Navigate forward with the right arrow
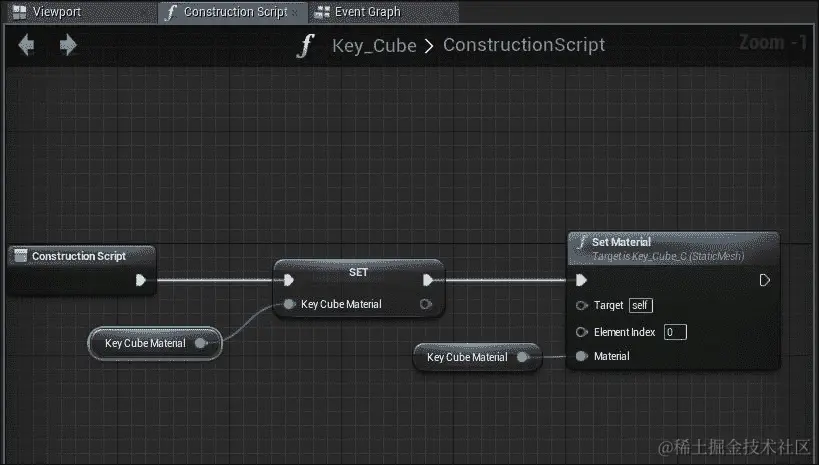This screenshot has width=819, height=465. (68, 45)
